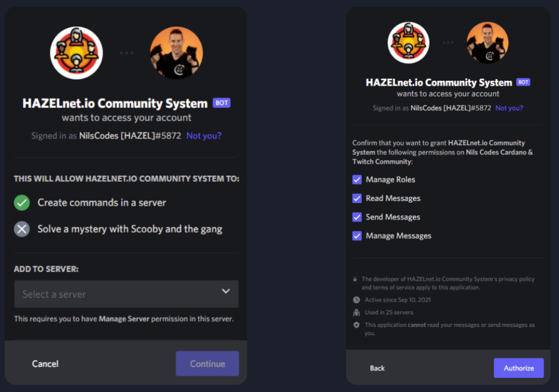The image size is (559, 392).
Task: Click green checkmark beside Create commands
Action: 22,203
